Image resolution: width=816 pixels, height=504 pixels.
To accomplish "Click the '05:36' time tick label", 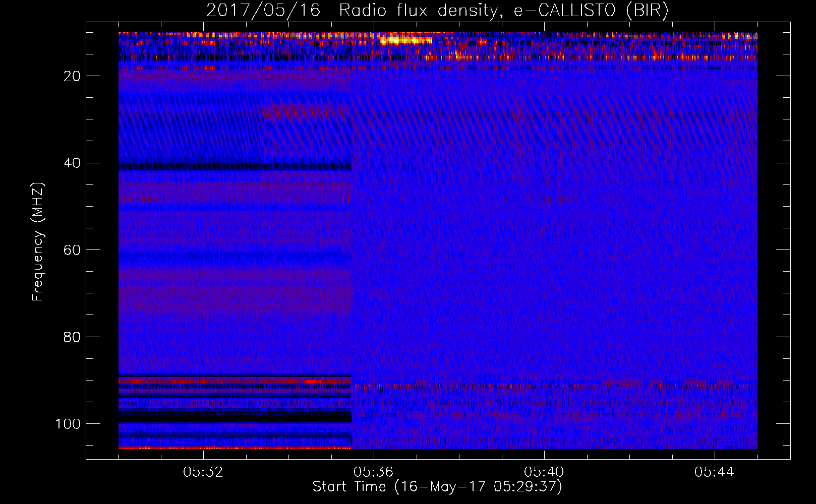I will [x=374, y=472].
